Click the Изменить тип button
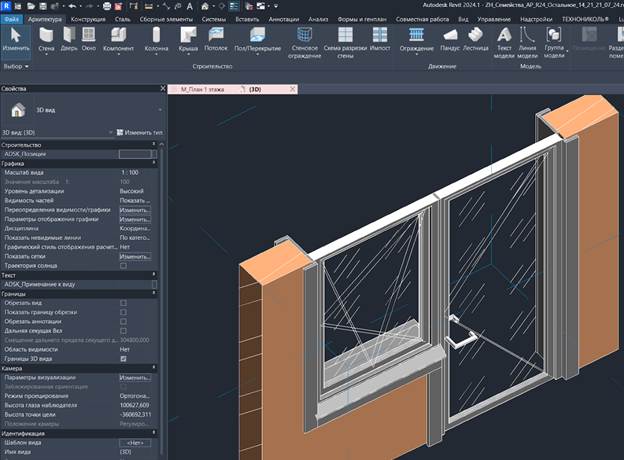 click(x=140, y=133)
